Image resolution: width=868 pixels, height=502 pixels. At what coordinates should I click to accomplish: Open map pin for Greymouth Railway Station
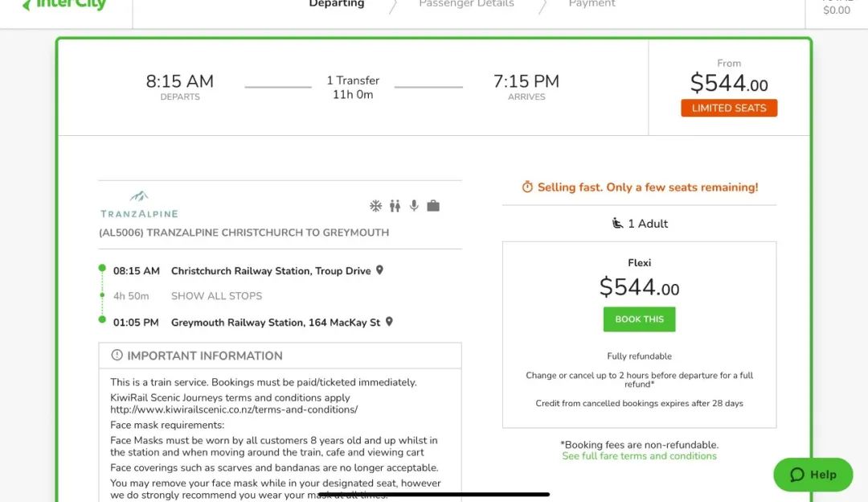pos(389,322)
